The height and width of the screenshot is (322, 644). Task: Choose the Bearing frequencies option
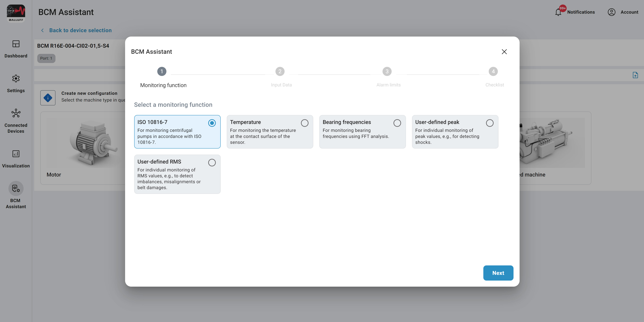coord(397,123)
